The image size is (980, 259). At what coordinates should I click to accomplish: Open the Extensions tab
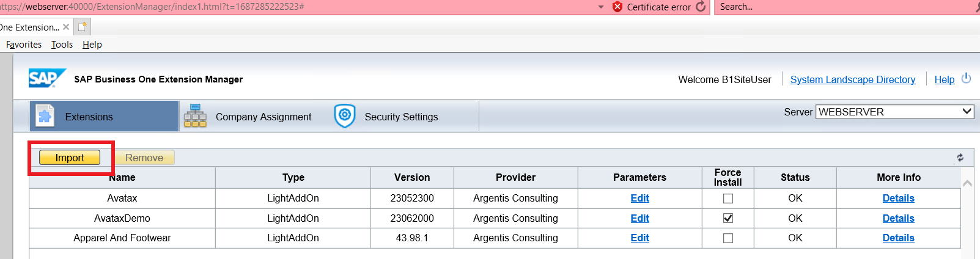[104, 116]
